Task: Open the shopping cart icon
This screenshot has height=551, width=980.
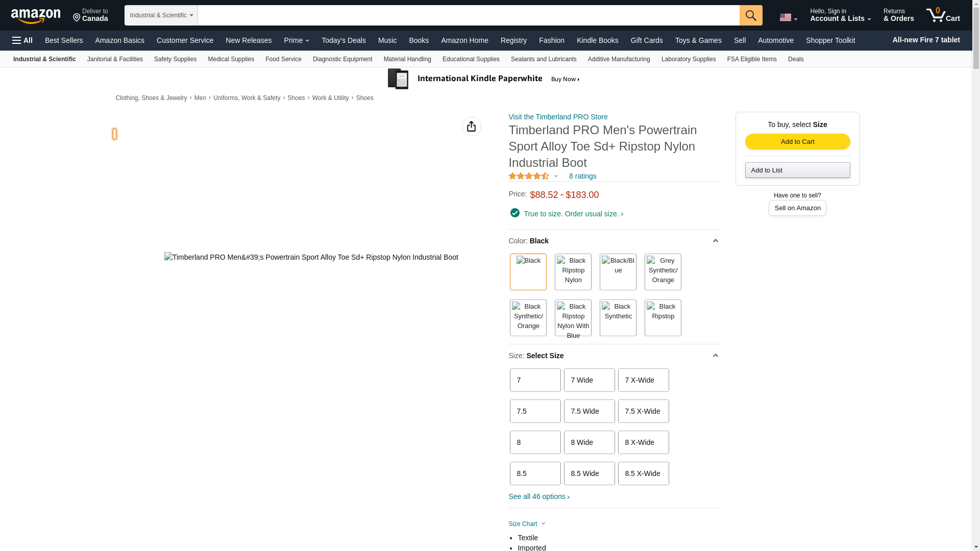Action: (942, 15)
